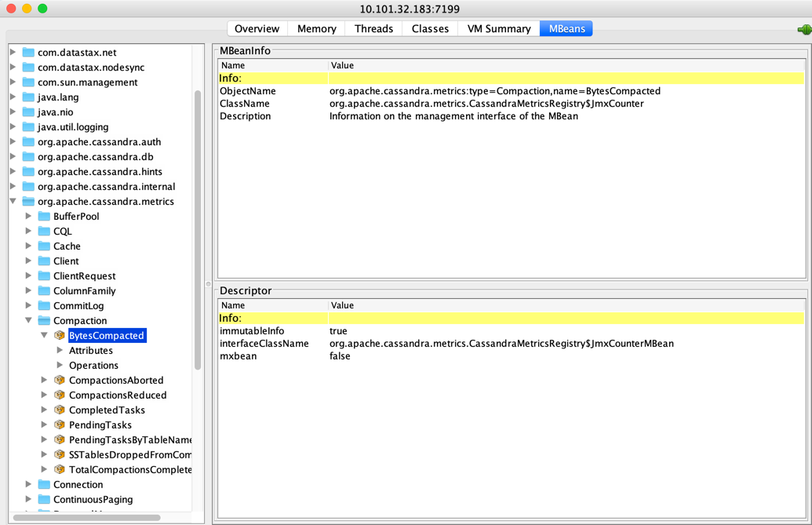Switch to the Memory tab

pyautogui.click(x=316, y=29)
